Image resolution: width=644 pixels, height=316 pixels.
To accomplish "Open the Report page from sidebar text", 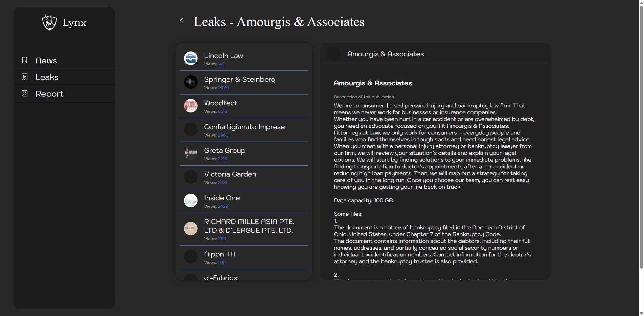I will [x=49, y=94].
